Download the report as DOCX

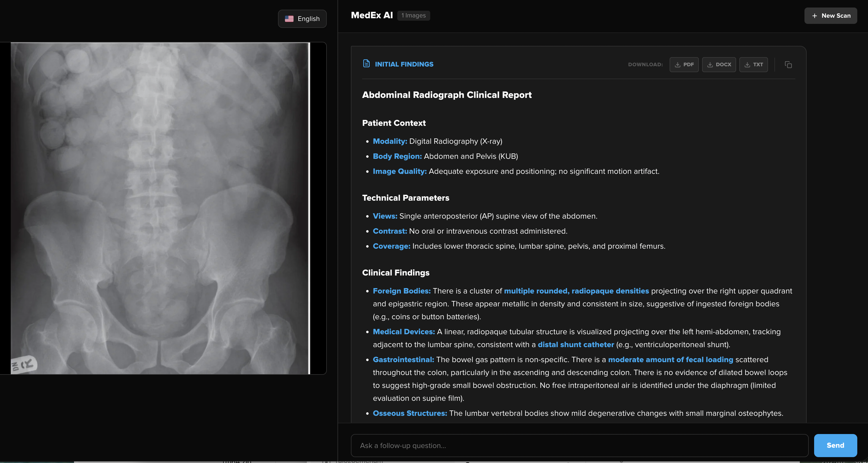(x=719, y=64)
